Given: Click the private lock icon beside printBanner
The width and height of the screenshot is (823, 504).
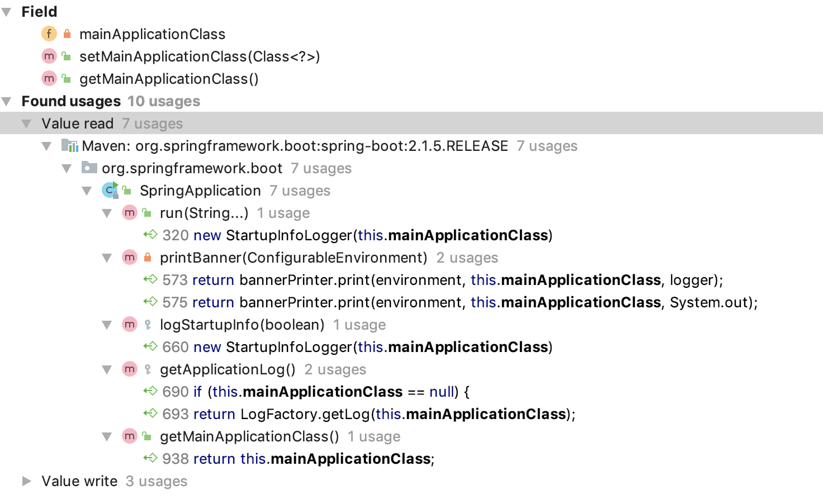Looking at the screenshot, I should (x=148, y=258).
